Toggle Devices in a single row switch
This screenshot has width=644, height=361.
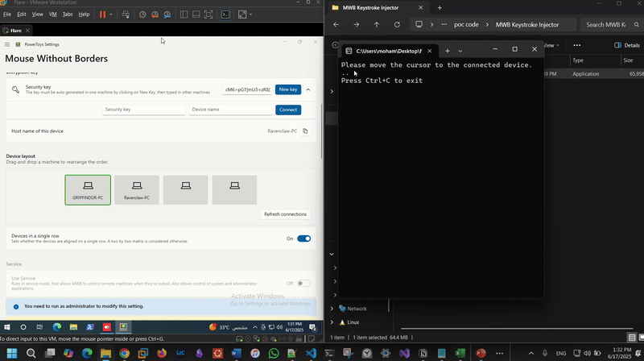point(304,239)
